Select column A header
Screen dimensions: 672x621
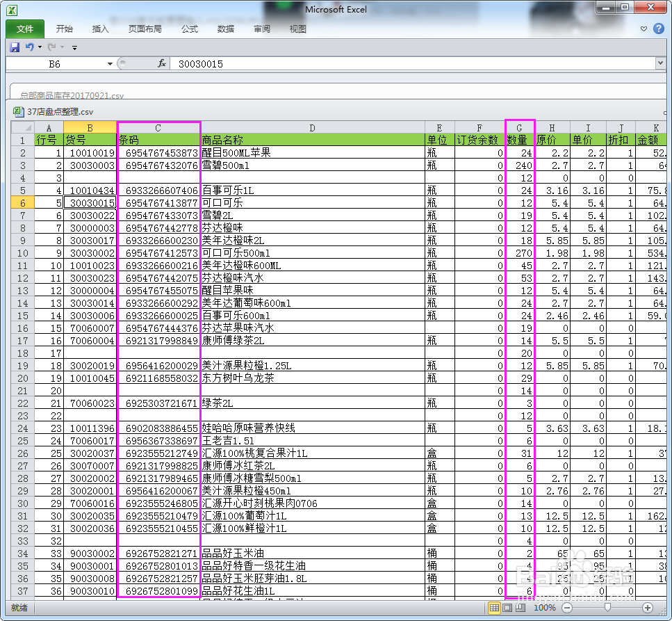[49, 128]
